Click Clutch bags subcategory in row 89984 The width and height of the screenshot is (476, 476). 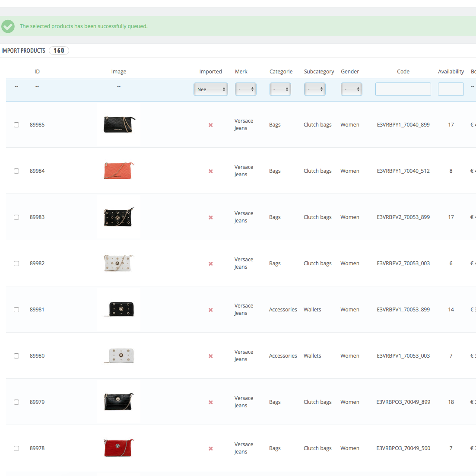tap(317, 171)
